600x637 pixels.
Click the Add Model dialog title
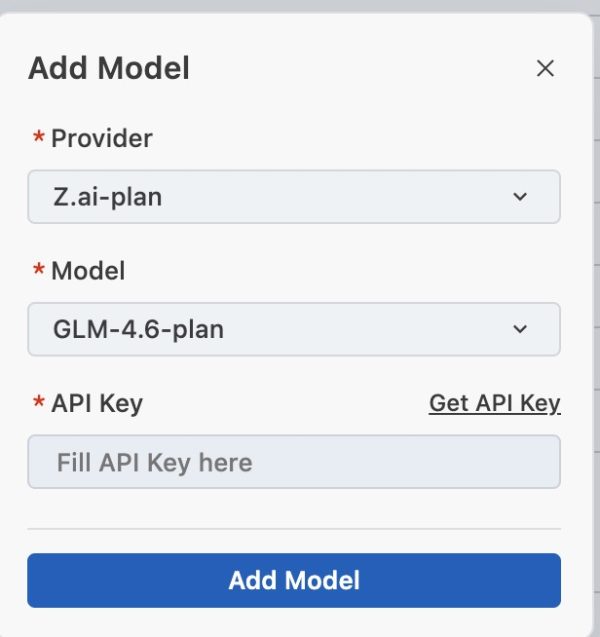(109, 68)
